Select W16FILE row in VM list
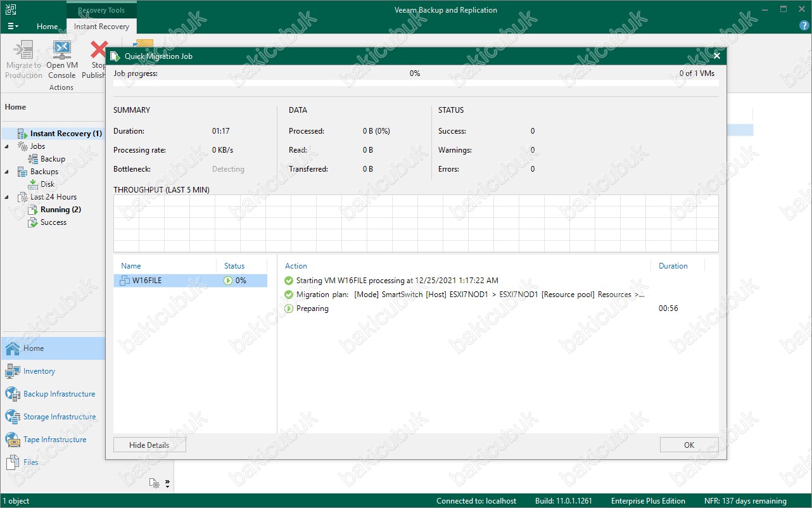The height and width of the screenshot is (508, 812). click(x=191, y=281)
